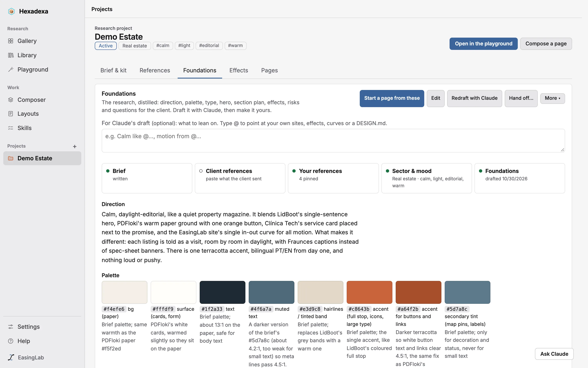
Task: Open Help via its question-mark icon
Action: pos(10,341)
